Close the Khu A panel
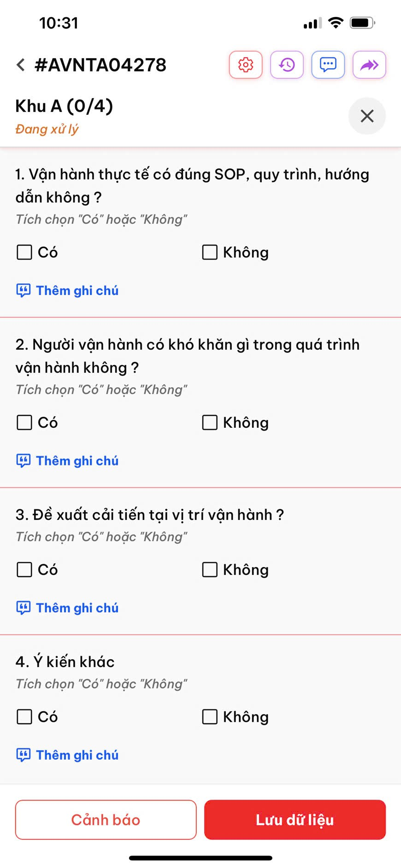This screenshot has width=401, height=868. (367, 116)
